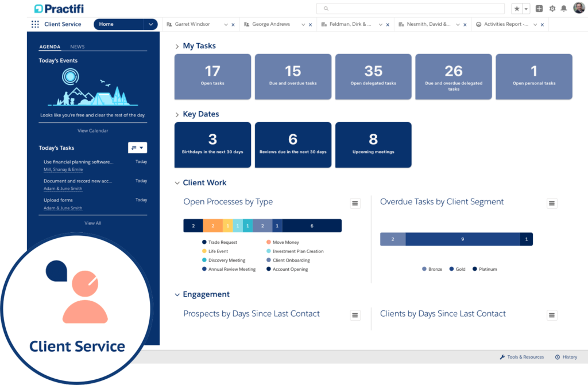Click the History clock icon in the footer
The height and width of the screenshot is (385, 588).
pyautogui.click(x=556, y=356)
